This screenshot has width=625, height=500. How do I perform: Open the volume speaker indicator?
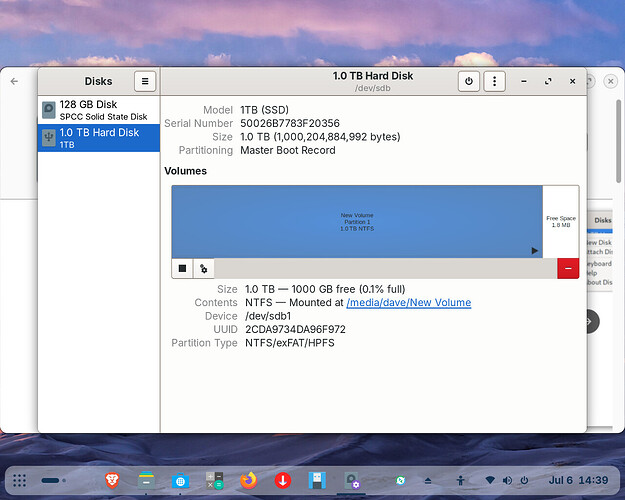(x=507, y=480)
